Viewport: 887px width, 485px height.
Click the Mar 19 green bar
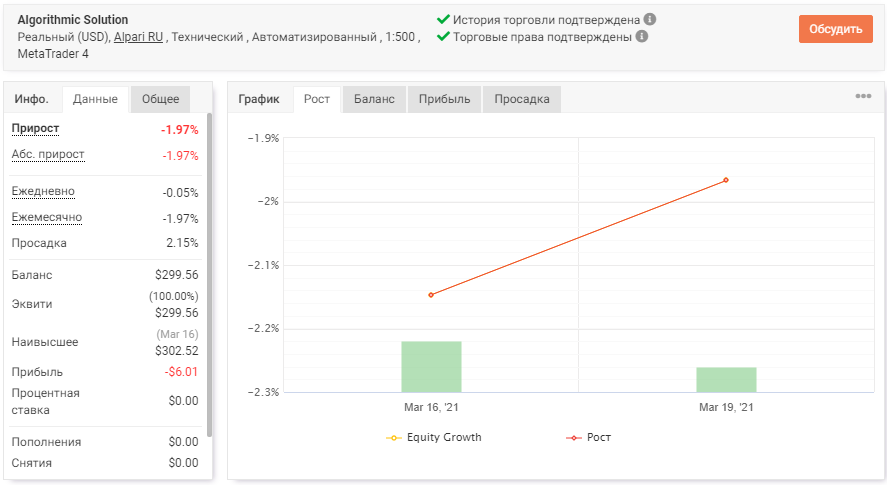[x=726, y=380]
